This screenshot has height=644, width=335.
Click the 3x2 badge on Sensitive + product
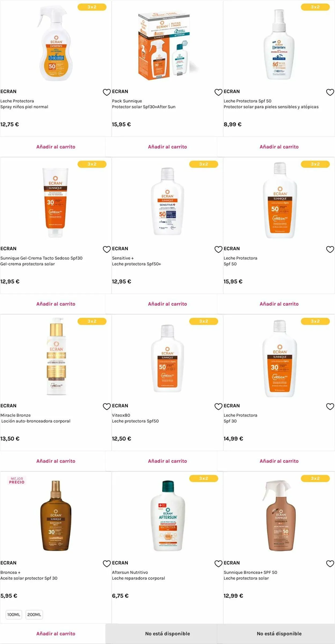point(203,164)
